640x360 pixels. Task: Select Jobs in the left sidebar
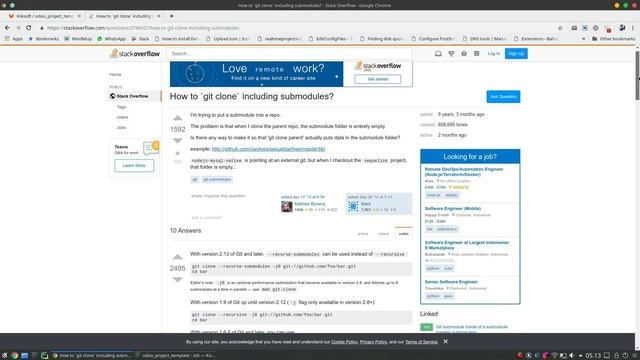pos(121,127)
